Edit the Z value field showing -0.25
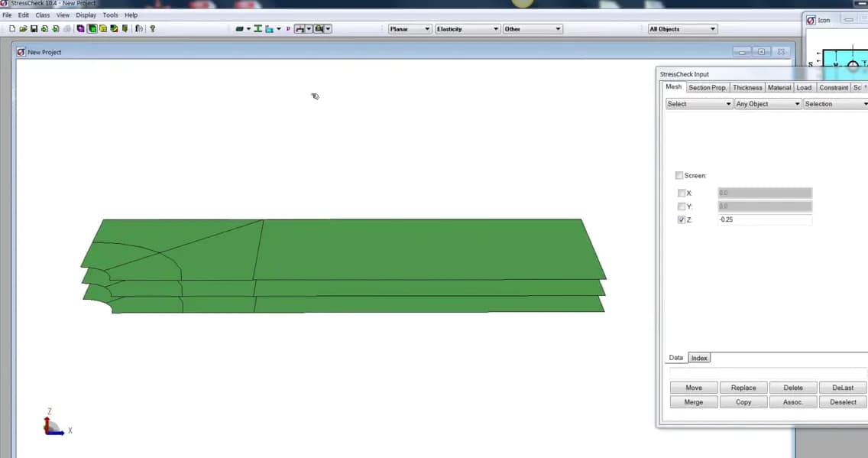This screenshot has width=868, height=458. [764, 219]
